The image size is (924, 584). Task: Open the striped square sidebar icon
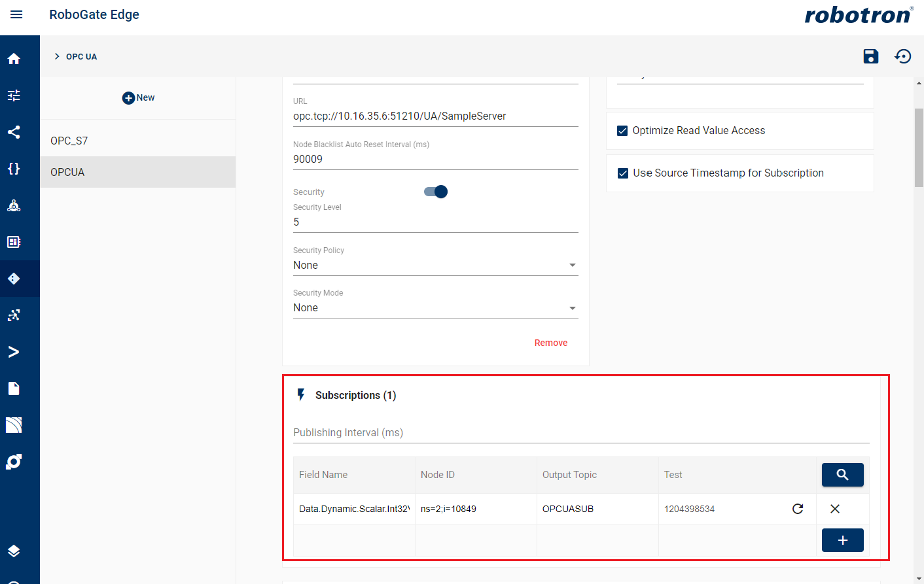pyautogui.click(x=14, y=425)
